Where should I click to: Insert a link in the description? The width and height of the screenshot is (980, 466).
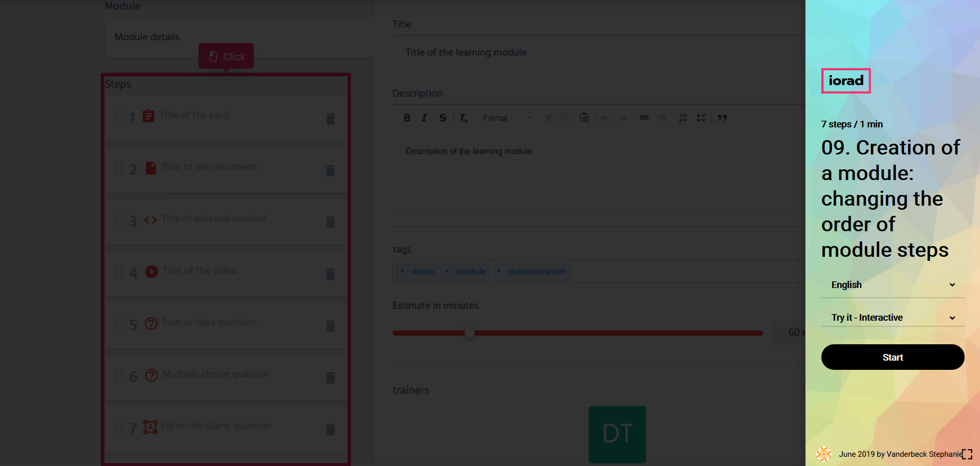coord(644,118)
